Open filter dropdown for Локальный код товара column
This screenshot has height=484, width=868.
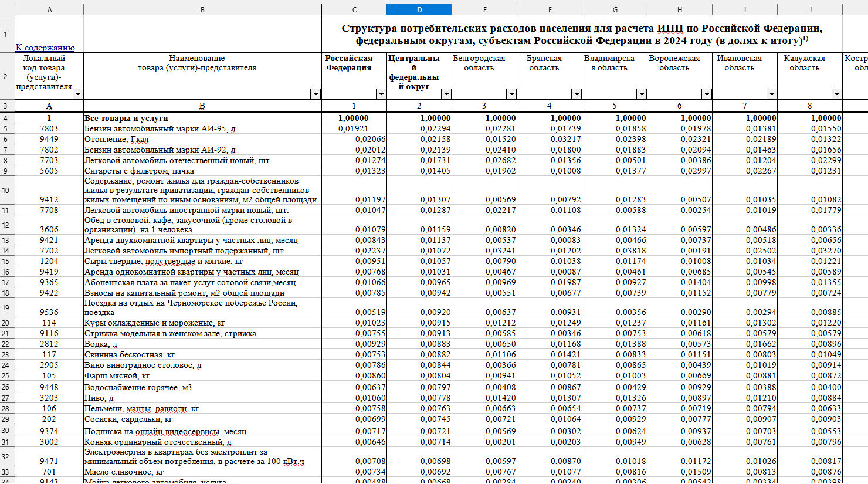tap(77, 94)
